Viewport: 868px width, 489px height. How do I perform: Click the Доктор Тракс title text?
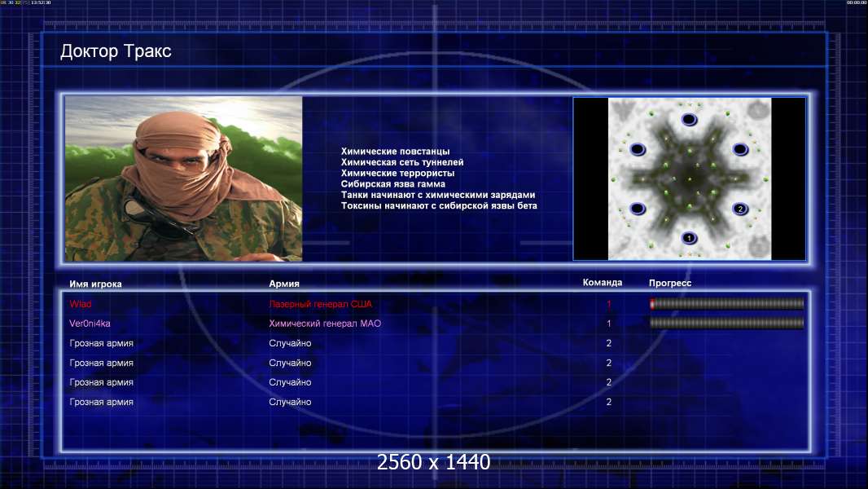pyautogui.click(x=116, y=51)
